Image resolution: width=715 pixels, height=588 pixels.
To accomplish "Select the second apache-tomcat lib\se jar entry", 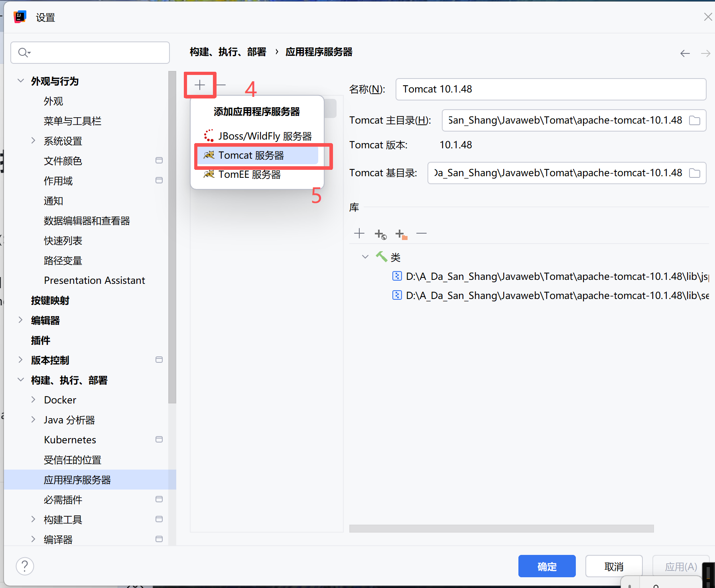I will tap(550, 295).
